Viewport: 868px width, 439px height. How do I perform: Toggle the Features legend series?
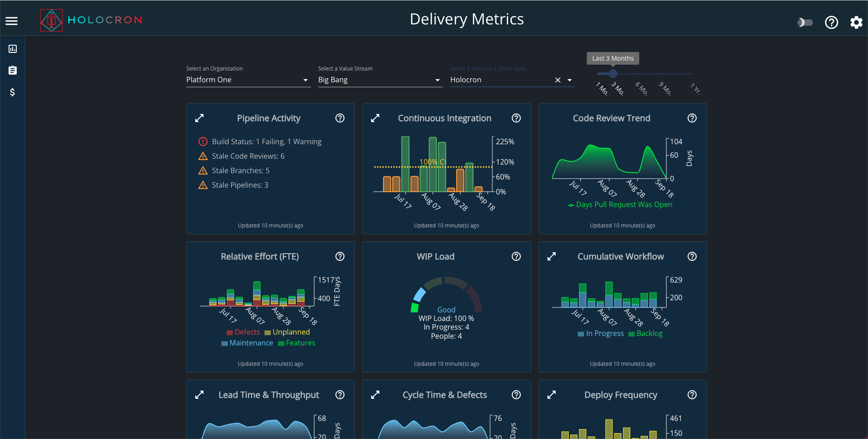coord(297,343)
